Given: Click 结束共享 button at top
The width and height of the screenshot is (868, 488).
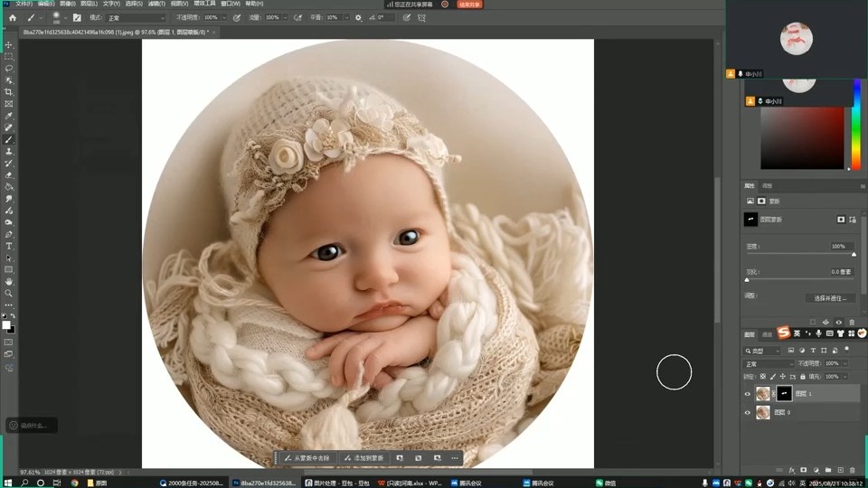Looking at the screenshot, I should pos(469,4).
